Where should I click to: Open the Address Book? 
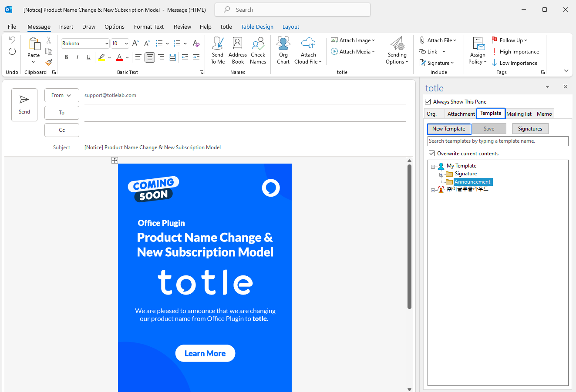click(238, 50)
